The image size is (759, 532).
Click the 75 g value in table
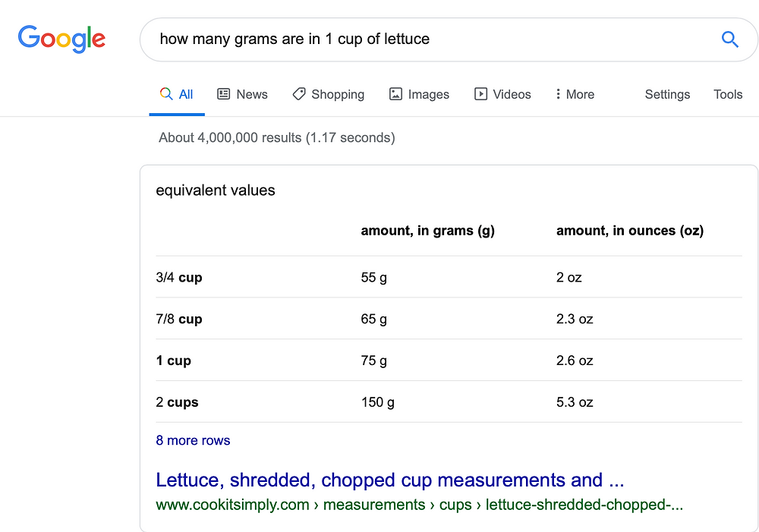[x=373, y=360]
